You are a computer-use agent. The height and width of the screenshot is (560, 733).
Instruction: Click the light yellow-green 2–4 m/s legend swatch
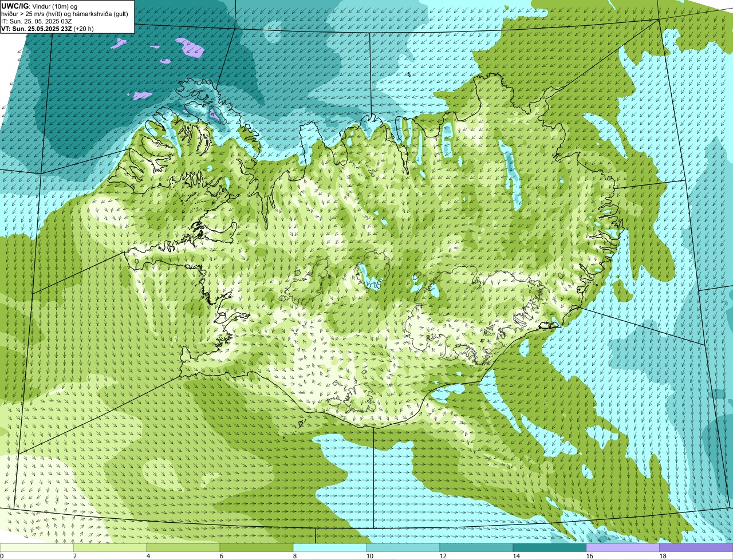(x=110, y=547)
